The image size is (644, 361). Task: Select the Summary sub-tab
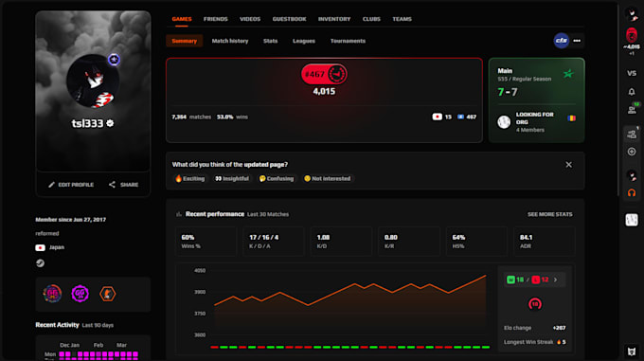tap(184, 41)
